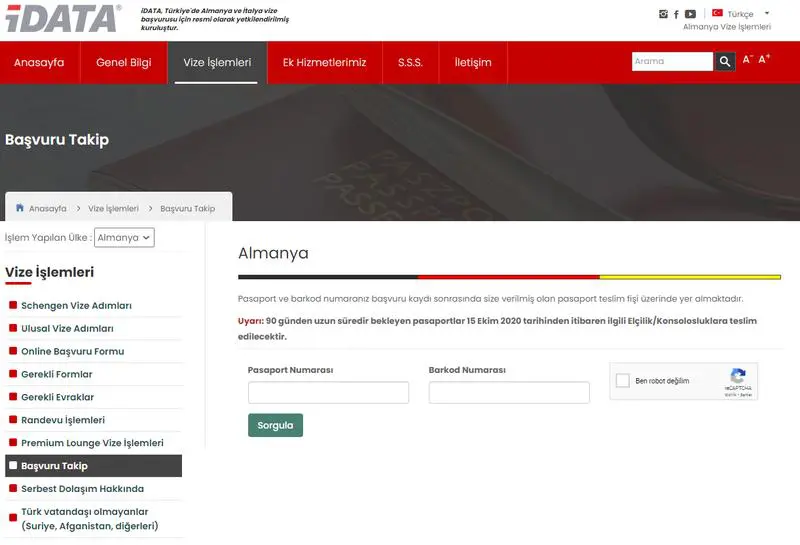Focus the Barkod Numarası input field
Viewport: 800px width, 545px height.
[509, 392]
